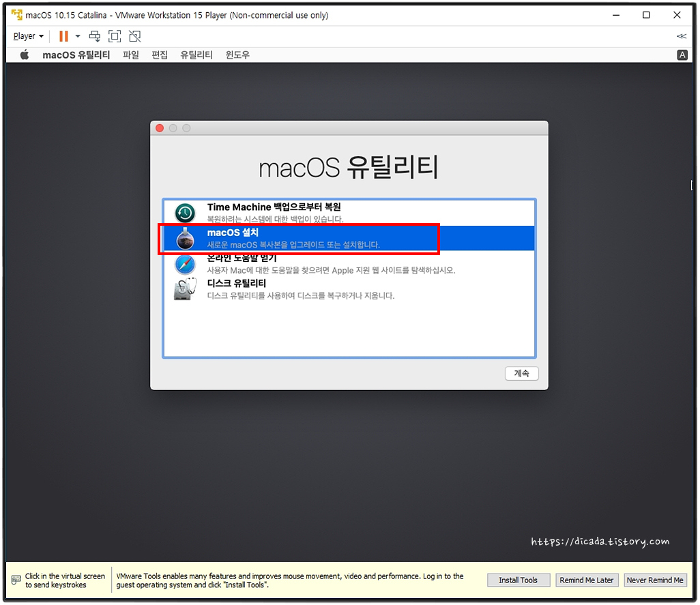This screenshot has width=700, height=605.
Task: Select the macOS 설치 installer icon
Action: 185,238
